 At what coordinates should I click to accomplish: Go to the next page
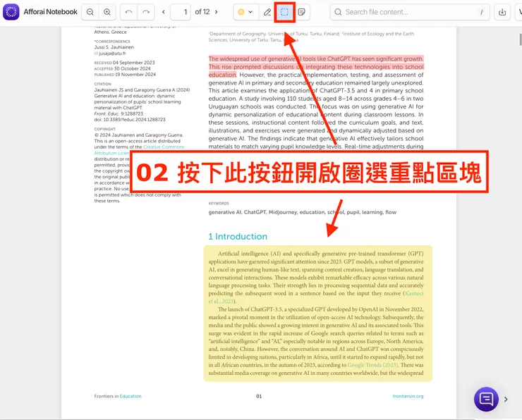[217, 12]
